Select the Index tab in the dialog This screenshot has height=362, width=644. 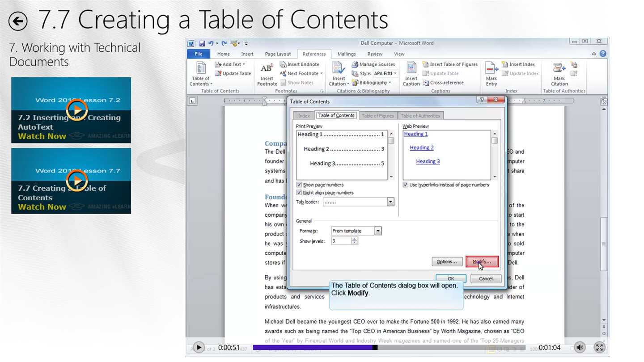click(304, 116)
